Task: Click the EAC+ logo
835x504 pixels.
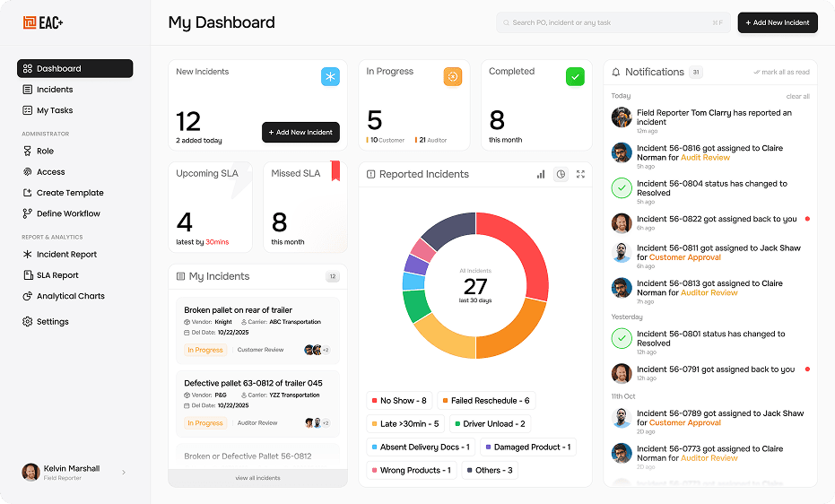Action: click(x=43, y=22)
